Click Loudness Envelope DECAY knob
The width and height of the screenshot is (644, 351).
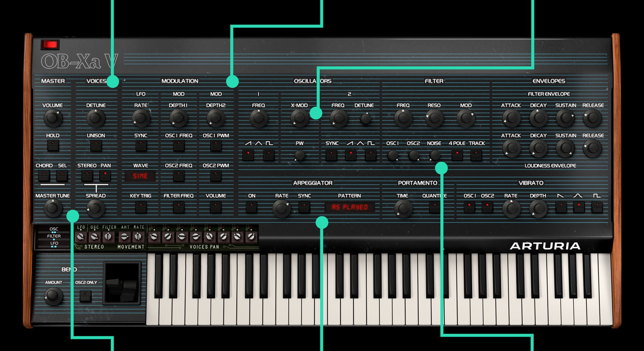coord(538,148)
